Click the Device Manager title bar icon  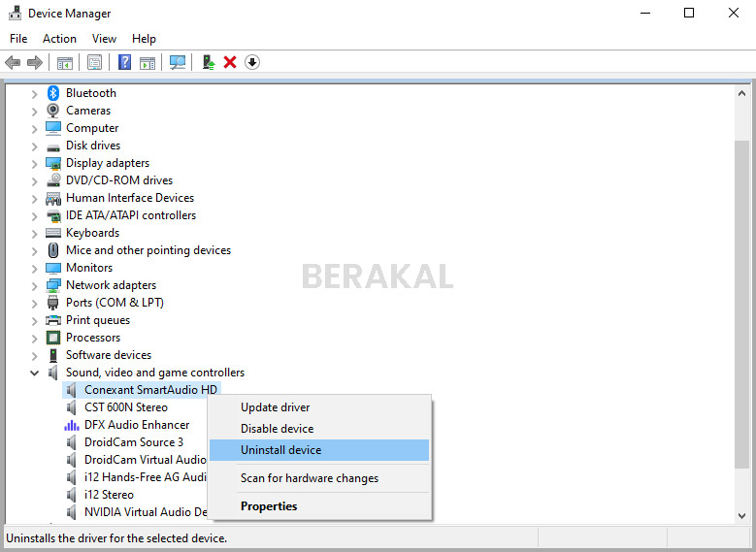pyautogui.click(x=15, y=13)
